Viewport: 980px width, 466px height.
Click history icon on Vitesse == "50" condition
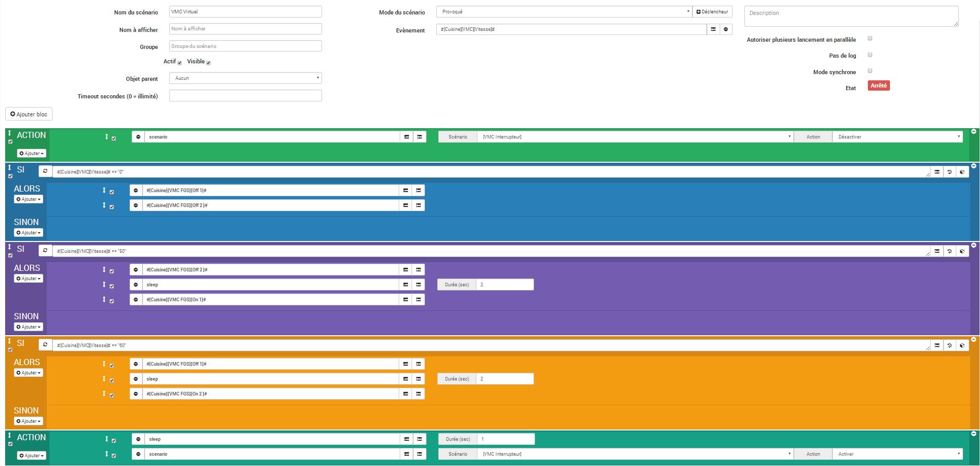point(950,251)
